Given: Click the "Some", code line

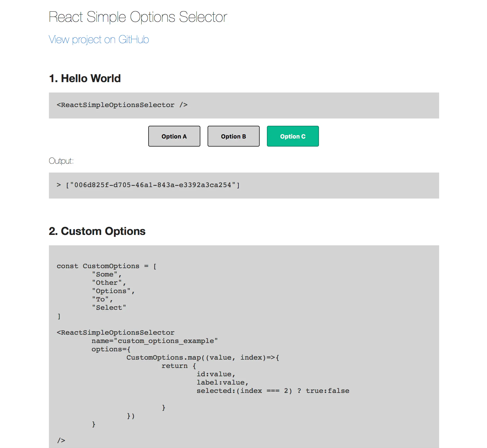Looking at the screenshot, I should [x=107, y=274].
